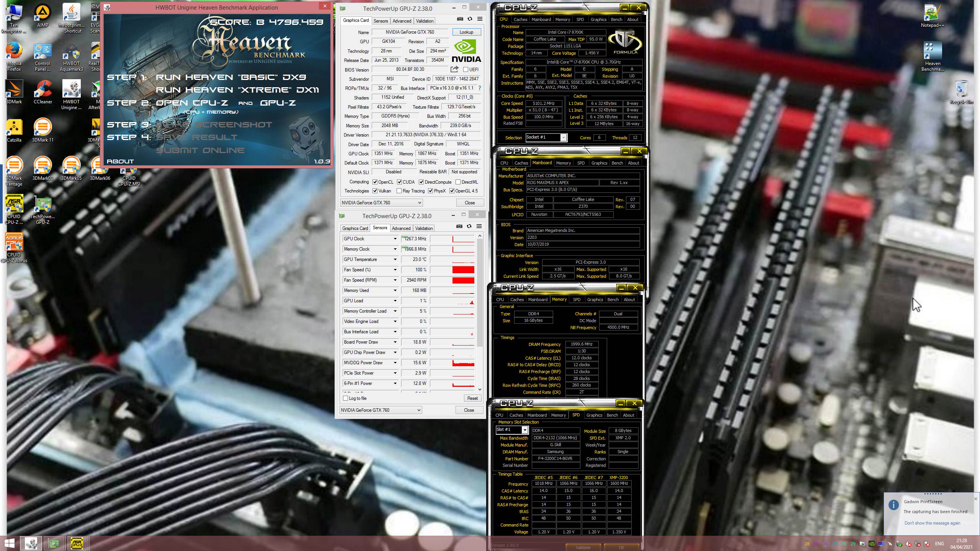Image resolution: width=980 pixels, height=551 pixels.
Task: Open Fan Speed (RPM) sensor dropdown
Action: 395,280
